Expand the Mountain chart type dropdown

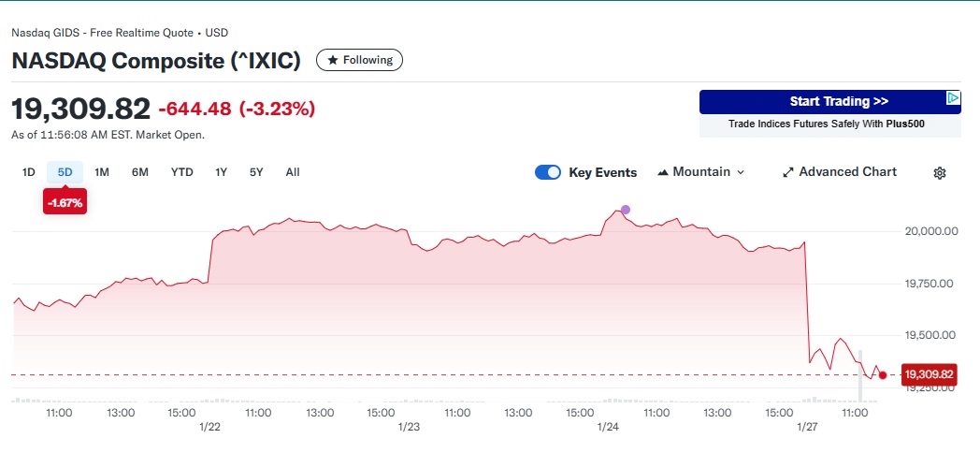click(701, 172)
